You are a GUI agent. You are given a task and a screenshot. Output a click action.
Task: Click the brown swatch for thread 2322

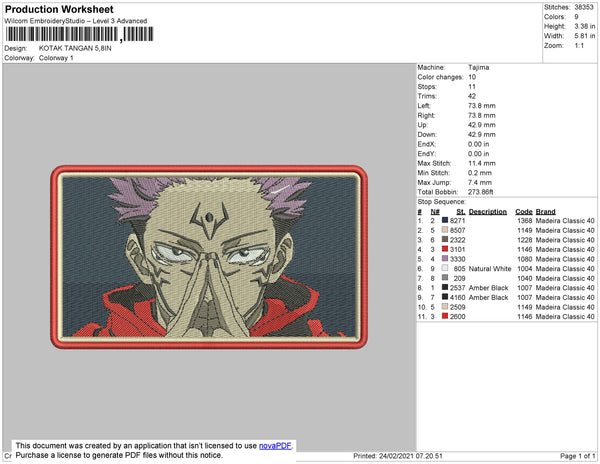point(445,239)
